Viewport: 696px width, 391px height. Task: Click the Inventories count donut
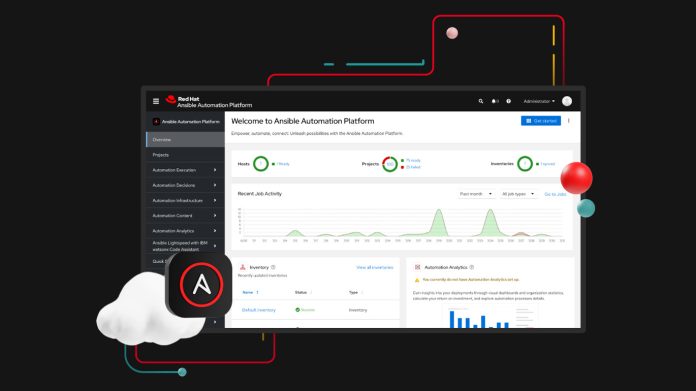tap(525, 164)
